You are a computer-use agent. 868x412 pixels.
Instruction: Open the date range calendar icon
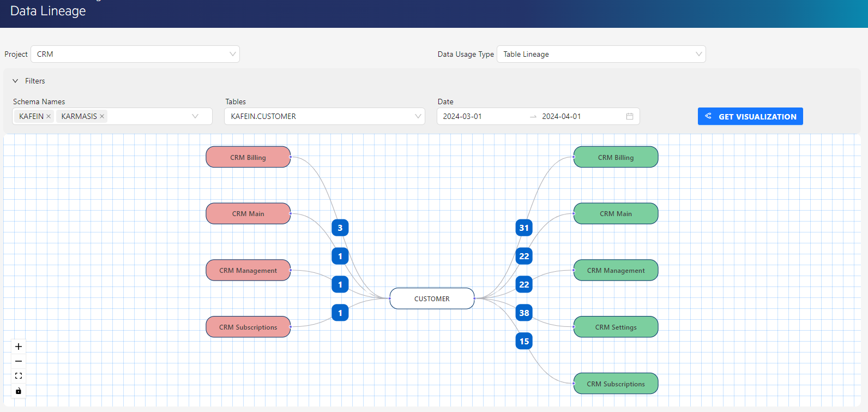(630, 116)
